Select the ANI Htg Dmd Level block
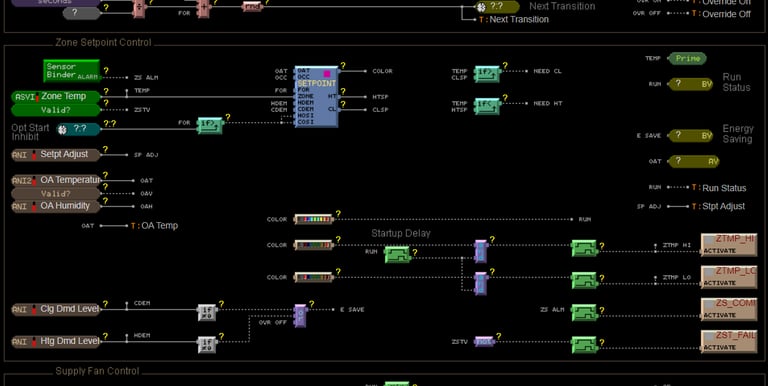Viewport: 768px width, 386px height. (56, 341)
